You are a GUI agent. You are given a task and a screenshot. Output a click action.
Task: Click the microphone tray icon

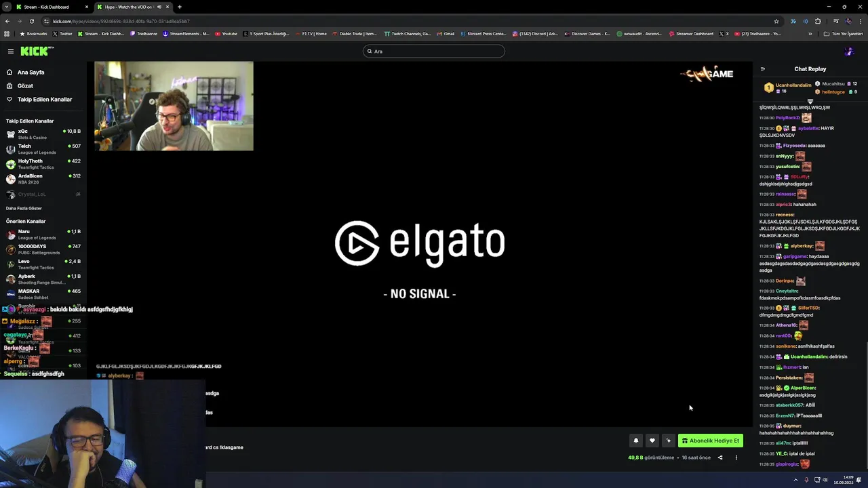806,480
